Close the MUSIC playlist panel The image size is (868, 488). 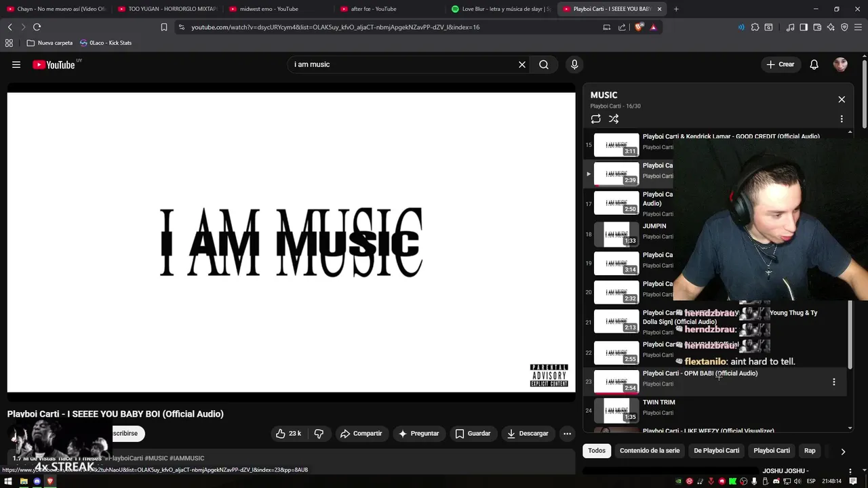tap(842, 100)
